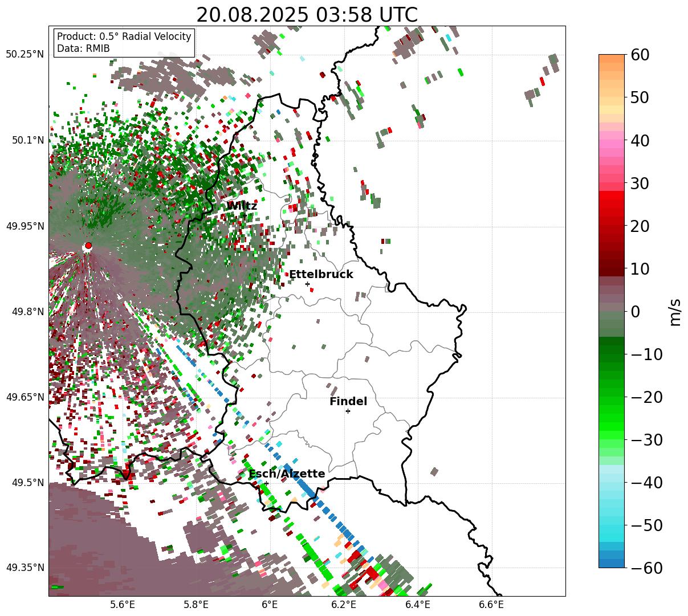Click the colorbar label 20

click(x=639, y=226)
